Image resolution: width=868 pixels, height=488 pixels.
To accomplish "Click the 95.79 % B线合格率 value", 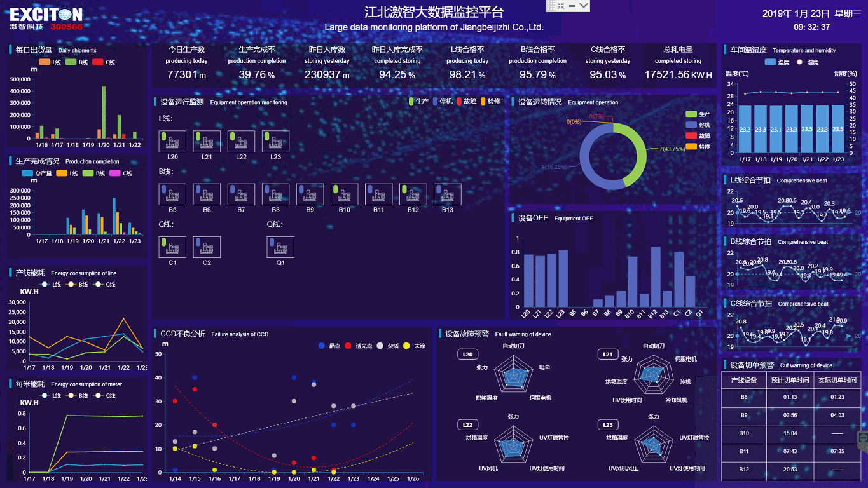I will [x=538, y=75].
